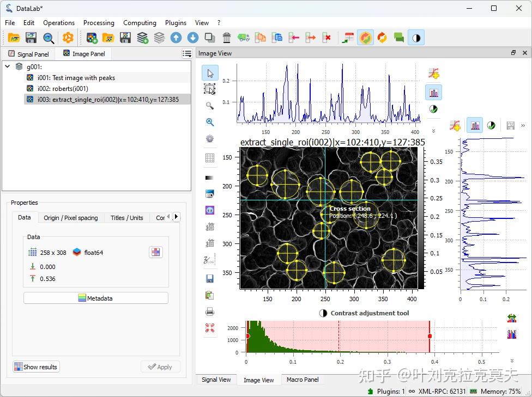Click the grey magnifier zoom tool

(210, 106)
